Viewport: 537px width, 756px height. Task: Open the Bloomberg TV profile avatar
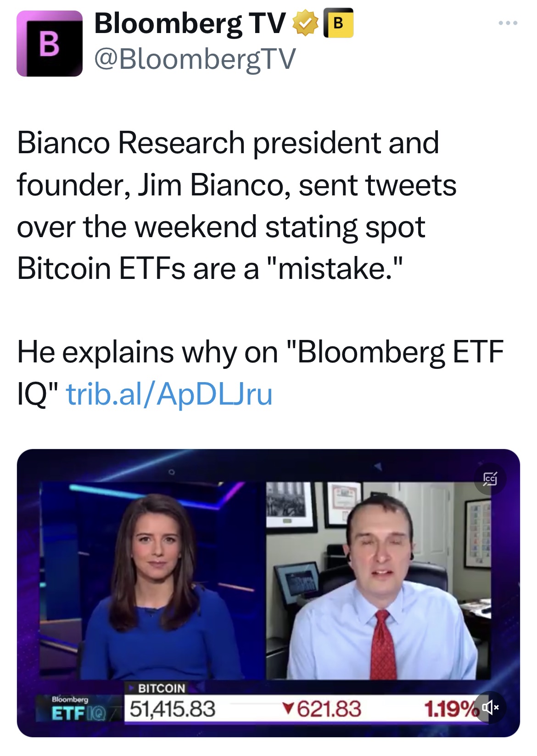(x=50, y=44)
